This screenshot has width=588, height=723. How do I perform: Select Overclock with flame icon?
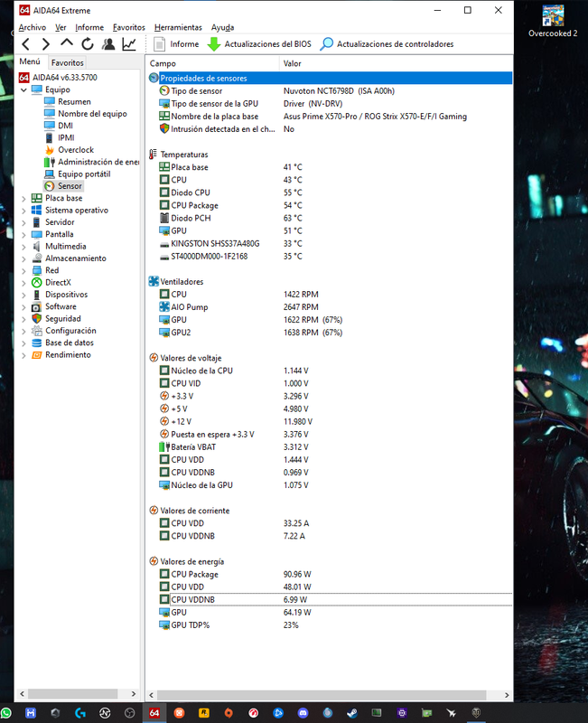point(70,150)
